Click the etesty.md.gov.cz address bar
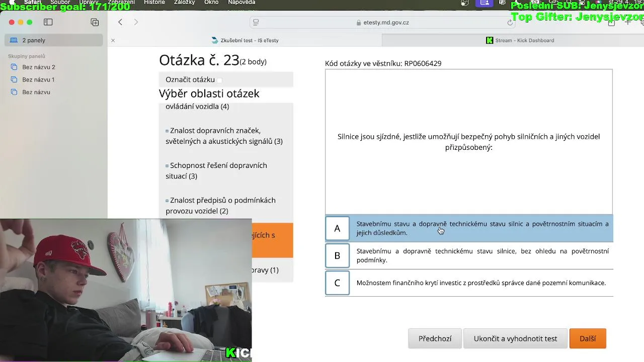644x362 pixels. pos(382,22)
